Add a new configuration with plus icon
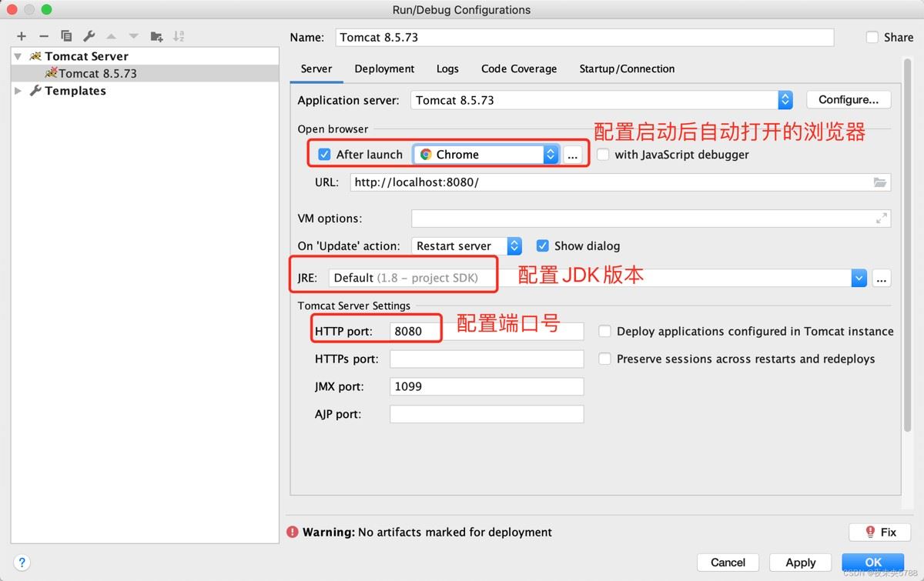This screenshot has width=924, height=581. click(22, 36)
